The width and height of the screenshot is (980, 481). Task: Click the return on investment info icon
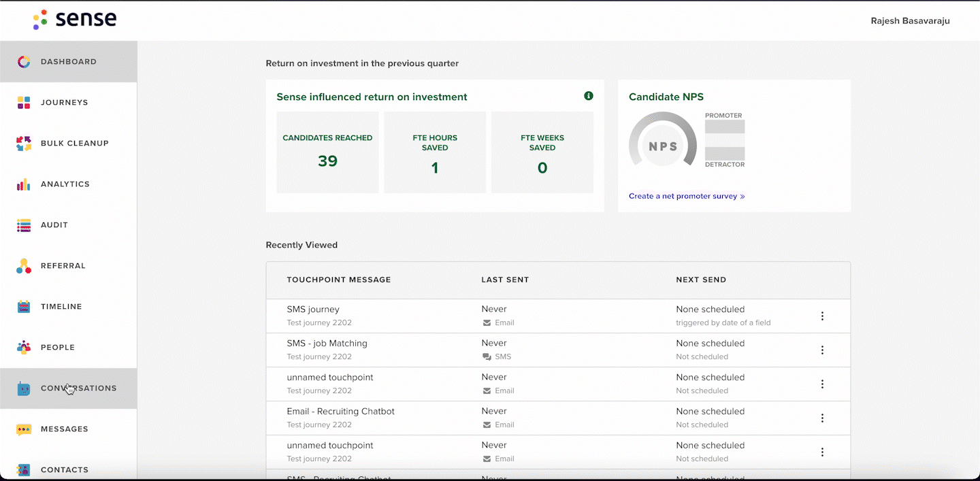click(x=589, y=96)
